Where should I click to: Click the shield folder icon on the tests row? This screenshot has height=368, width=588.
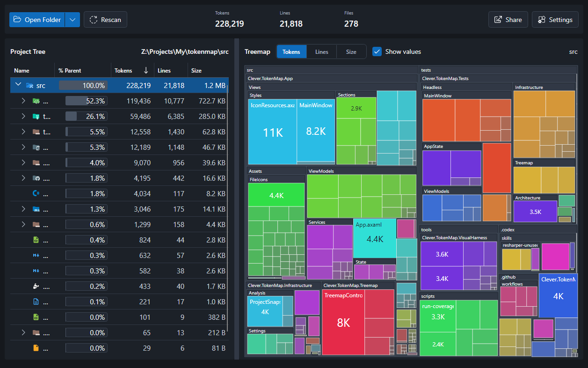(x=37, y=116)
